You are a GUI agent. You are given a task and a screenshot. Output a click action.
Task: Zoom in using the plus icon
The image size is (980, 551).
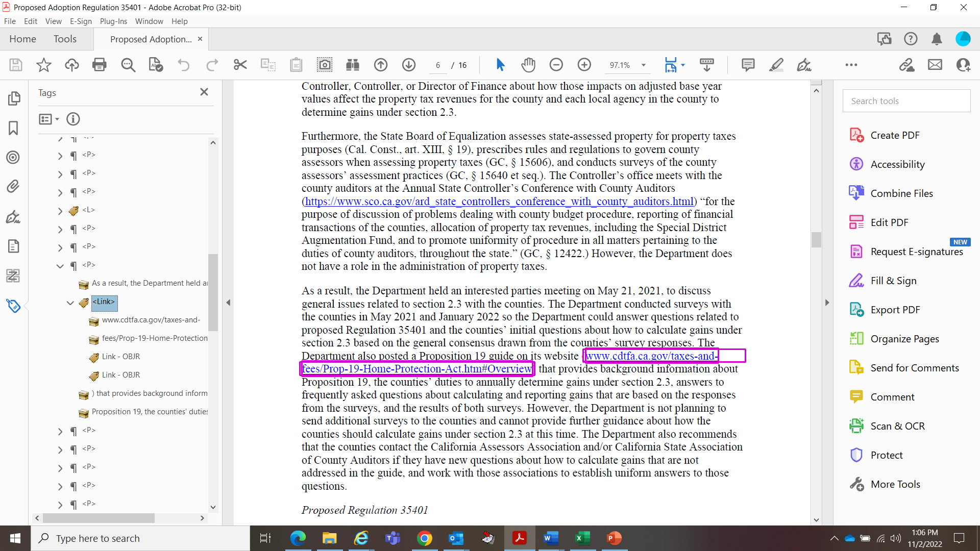[x=584, y=65]
